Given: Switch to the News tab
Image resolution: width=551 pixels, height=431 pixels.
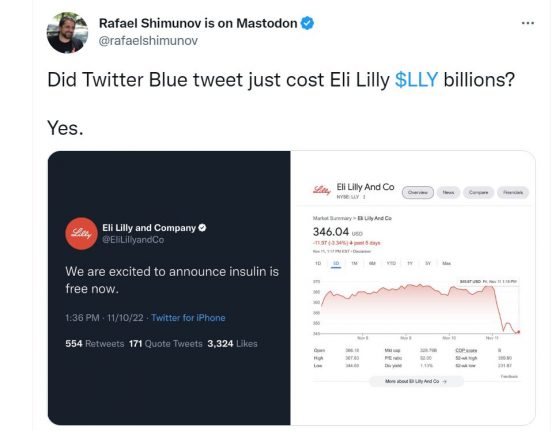Looking at the screenshot, I should coord(448,192).
